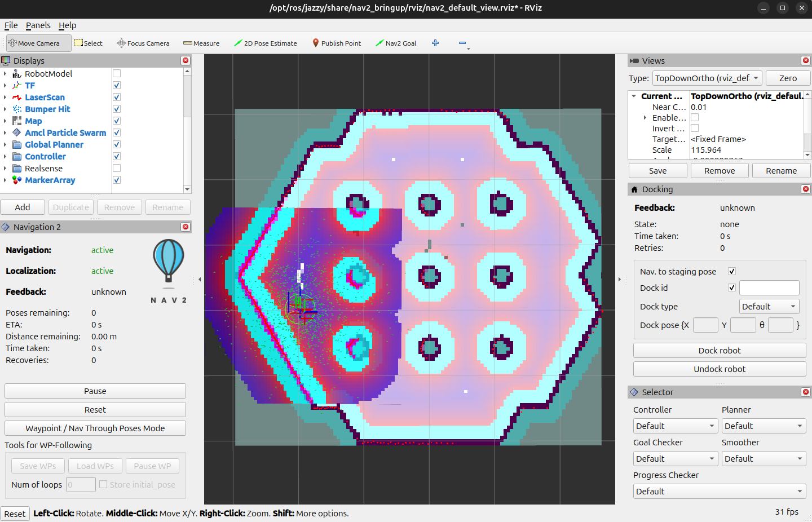Viewport: 812px width, 522px height.
Task: Choose the Focus Camera tool
Action: [x=143, y=43]
